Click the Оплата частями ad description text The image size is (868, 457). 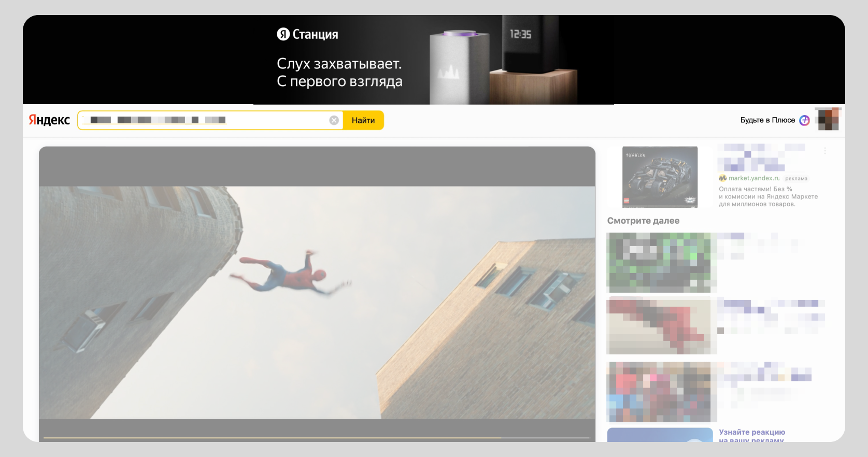click(x=768, y=197)
